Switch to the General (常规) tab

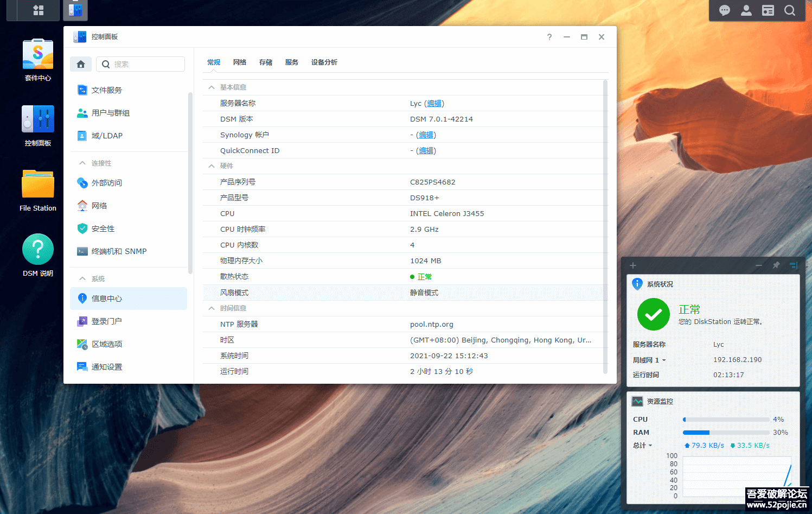click(x=214, y=62)
